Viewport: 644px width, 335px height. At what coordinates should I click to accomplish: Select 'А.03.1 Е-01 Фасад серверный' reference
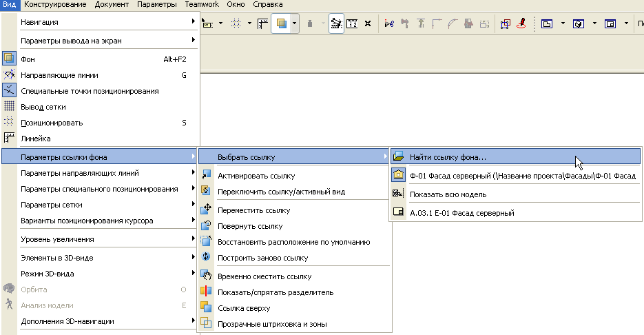click(461, 213)
